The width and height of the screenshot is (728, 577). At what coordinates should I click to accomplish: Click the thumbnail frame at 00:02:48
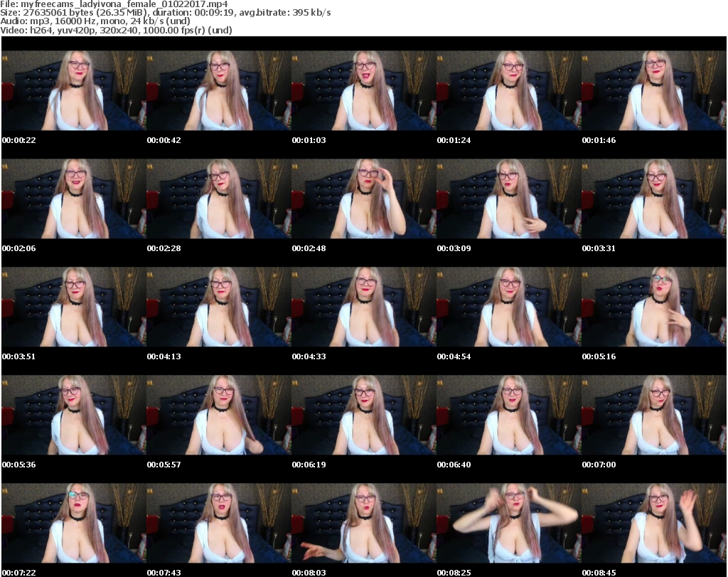363,198
